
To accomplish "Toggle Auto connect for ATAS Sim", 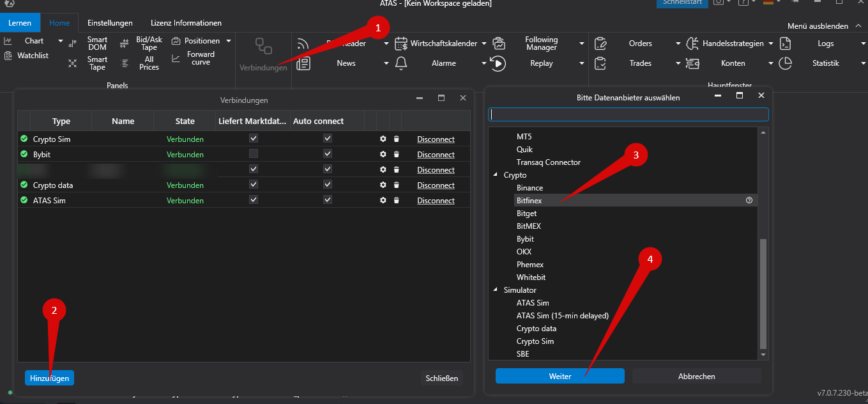I will (x=328, y=199).
